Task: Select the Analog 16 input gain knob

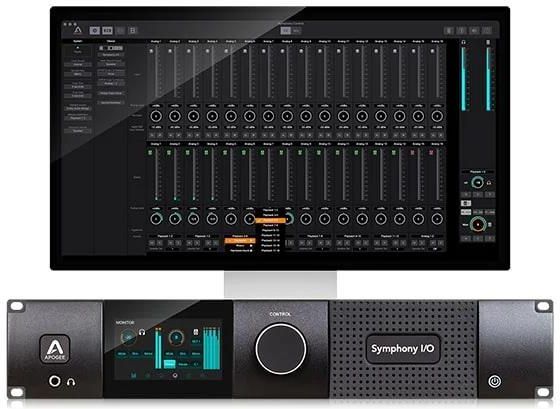Action: 437,116
